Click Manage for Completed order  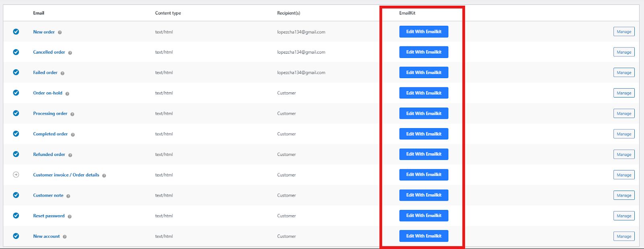(624, 134)
